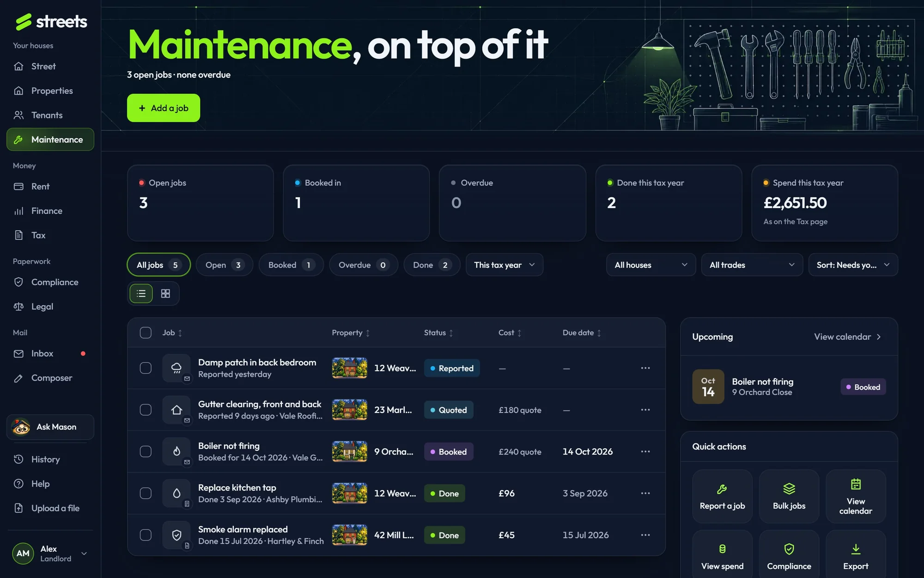Go to Tenants page
This screenshot has width=924, height=578.
click(50, 115)
